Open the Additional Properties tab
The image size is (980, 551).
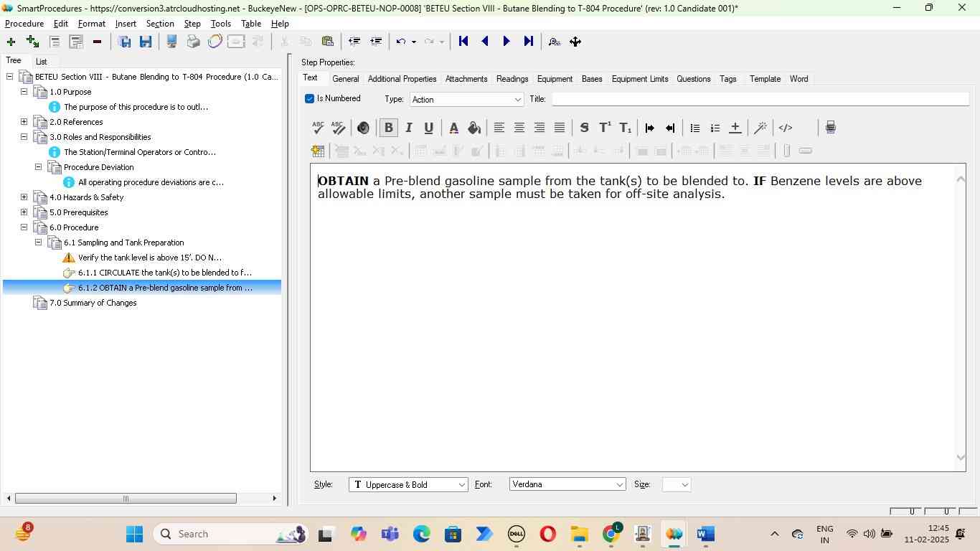pos(402,79)
